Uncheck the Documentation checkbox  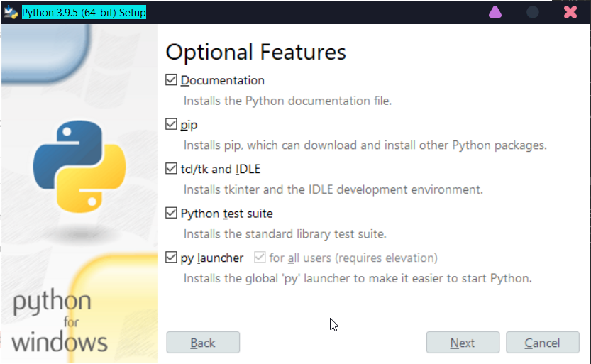[x=171, y=80]
